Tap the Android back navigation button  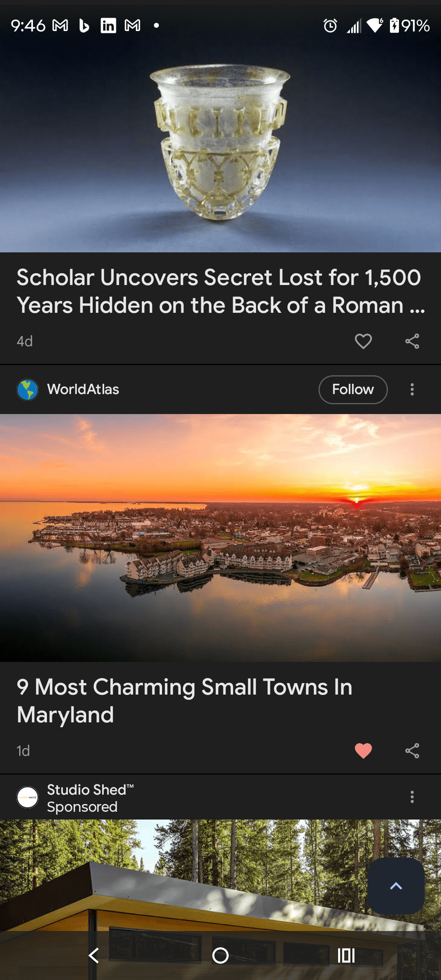pos(94,955)
